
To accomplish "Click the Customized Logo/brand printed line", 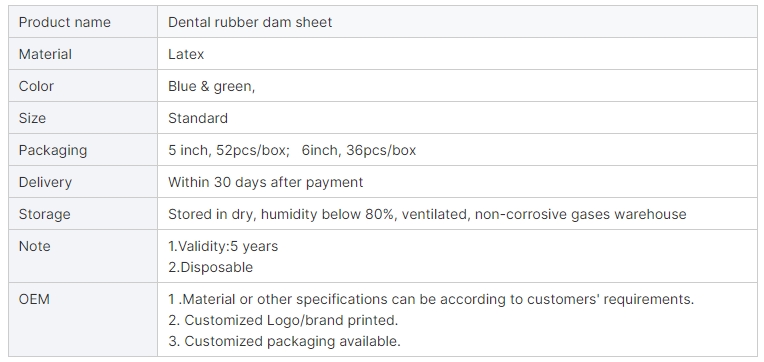I will [283, 320].
